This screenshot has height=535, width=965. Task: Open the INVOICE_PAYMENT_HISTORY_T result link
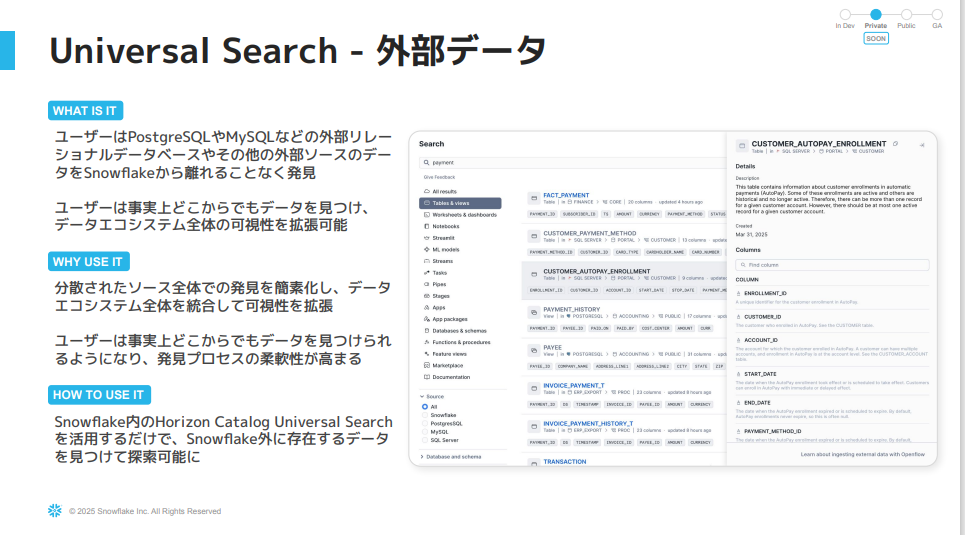pos(588,424)
